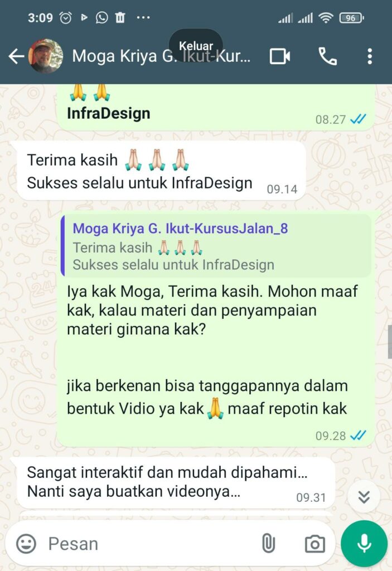
Task: Open quoted reply from Moga Kriya G.
Action: pos(216,245)
